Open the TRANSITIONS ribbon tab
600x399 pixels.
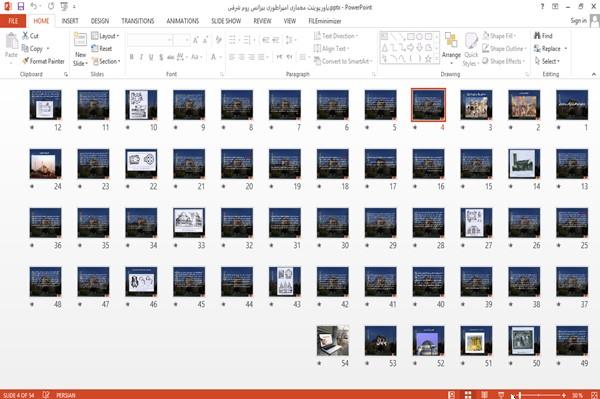click(138, 21)
